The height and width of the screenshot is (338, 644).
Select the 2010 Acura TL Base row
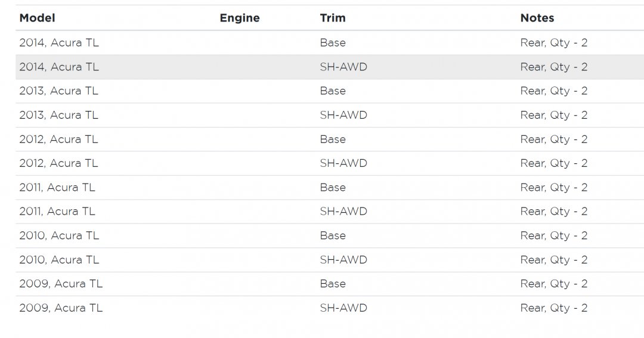coord(59,235)
